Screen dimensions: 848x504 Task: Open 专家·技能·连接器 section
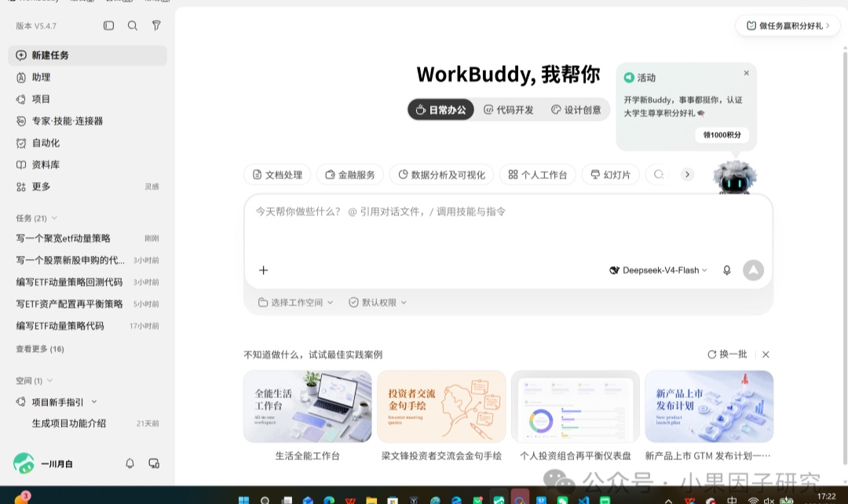pyautogui.click(x=87, y=121)
